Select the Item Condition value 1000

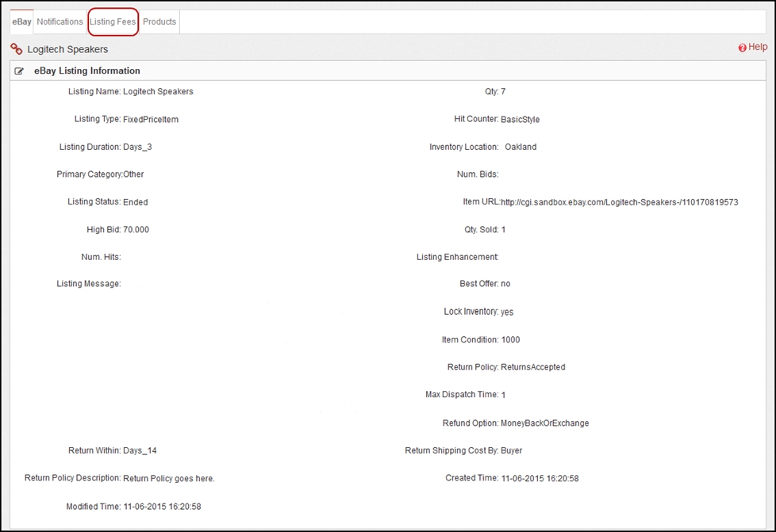pos(510,339)
